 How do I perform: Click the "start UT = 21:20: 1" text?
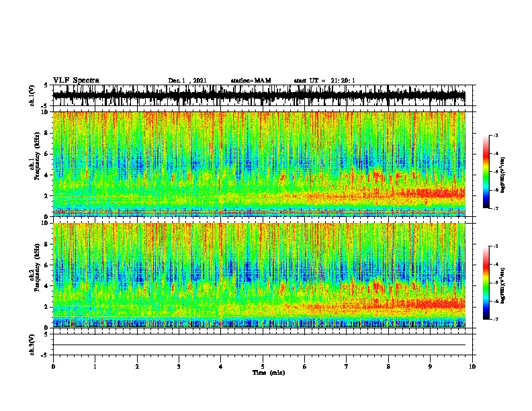coord(324,81)
